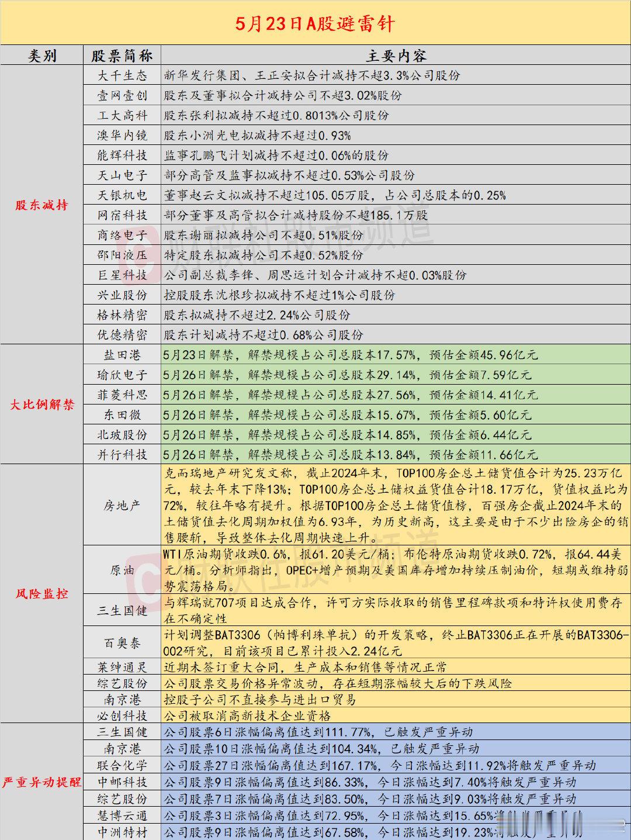Select the 股东减持 category cell
The width and height of the screenshot is (631, 840).
point(42,205)
